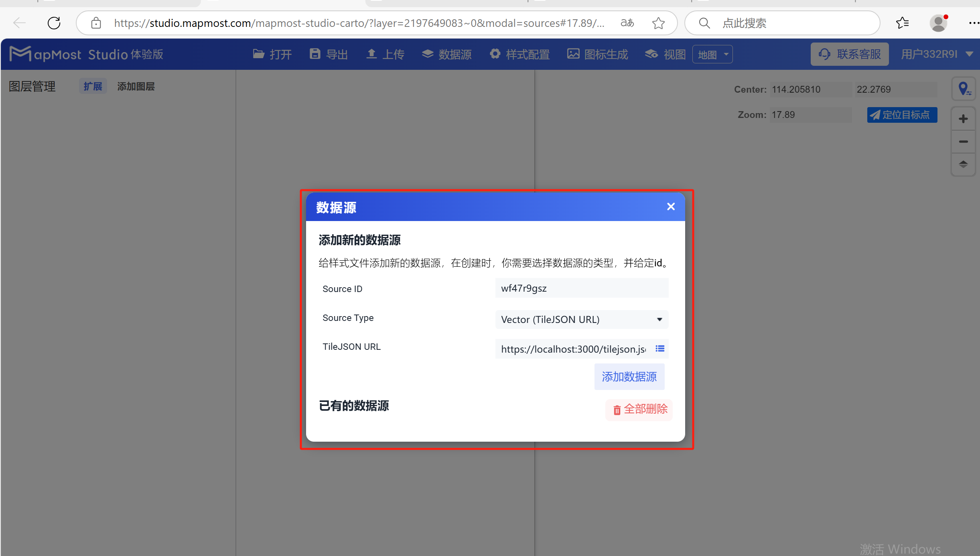The height and width of the screenshot is (556, 980).
Task: Expand the 地图 view dropdown
Action: pos(712,54)
